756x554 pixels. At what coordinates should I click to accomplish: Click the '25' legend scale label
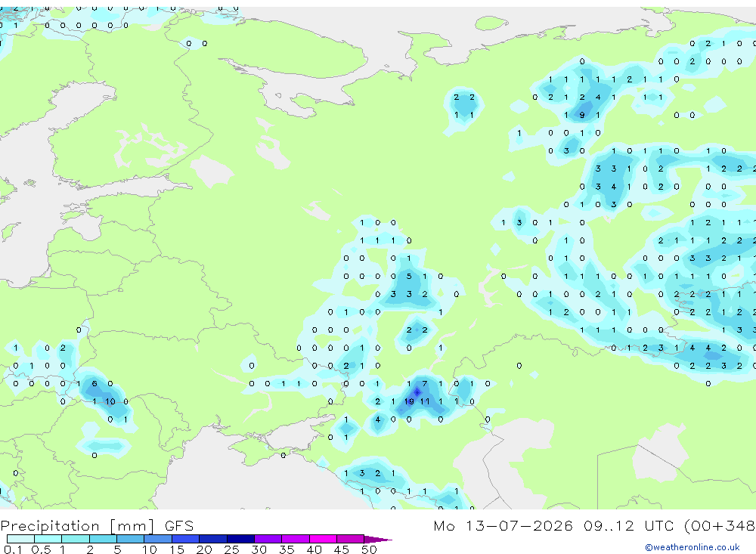[x=231, y=549]
